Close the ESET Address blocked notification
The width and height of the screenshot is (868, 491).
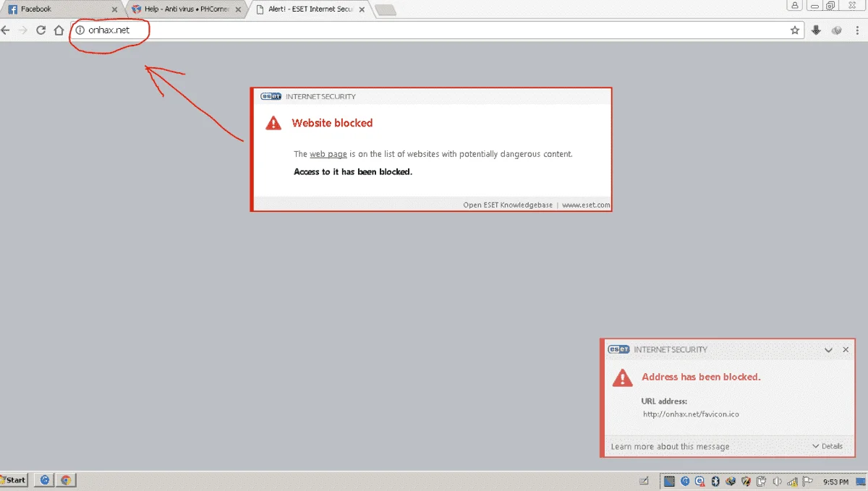[846, 349]
